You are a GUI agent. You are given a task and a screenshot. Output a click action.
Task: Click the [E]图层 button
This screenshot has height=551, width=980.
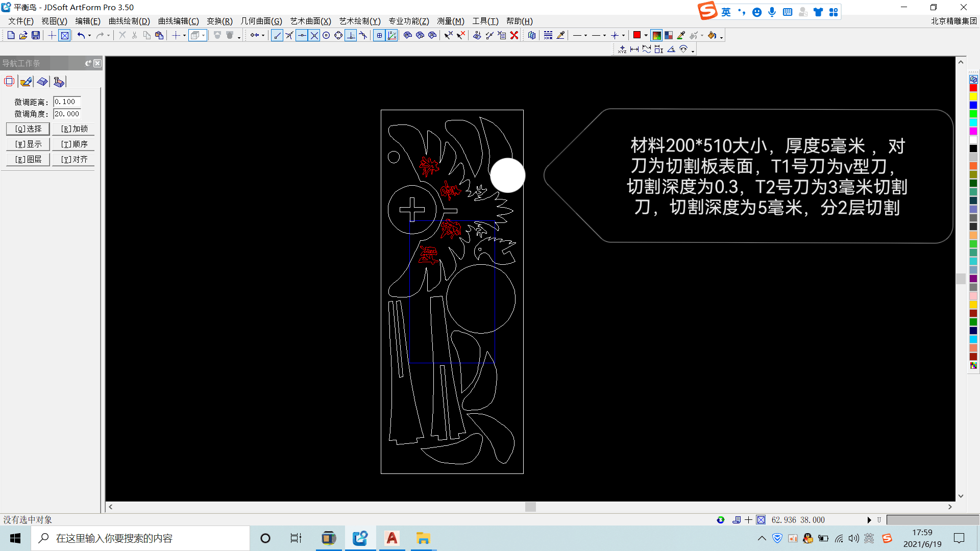[28, 159]
